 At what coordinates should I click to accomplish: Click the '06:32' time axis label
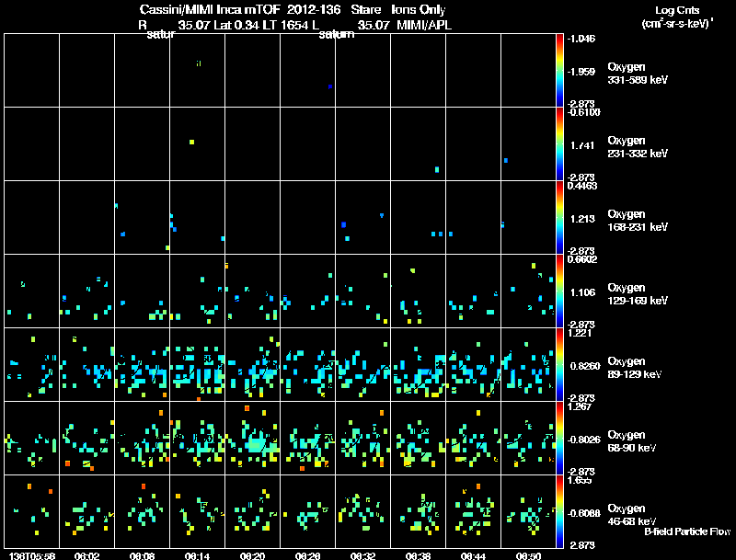(x=362, y=555)
